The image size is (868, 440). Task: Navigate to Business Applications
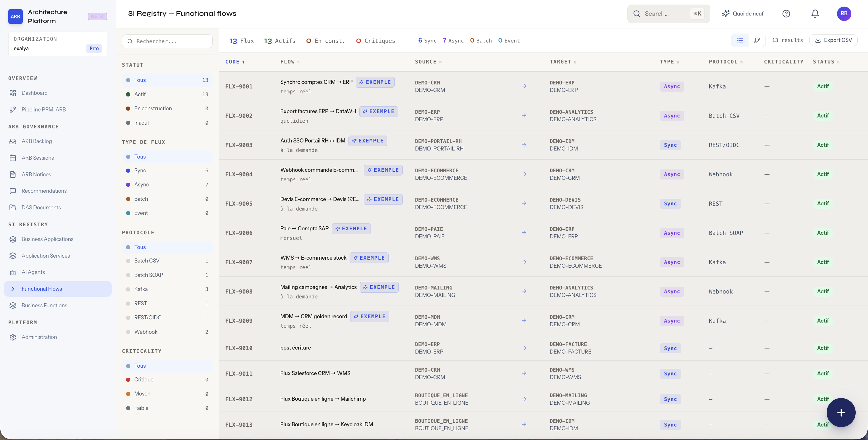pos(58,240)
